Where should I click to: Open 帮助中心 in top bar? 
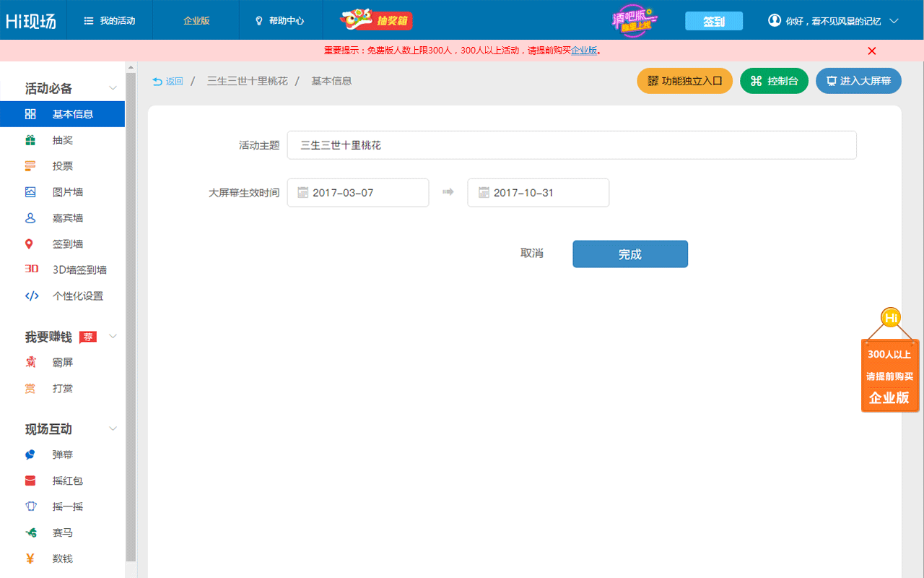(x=280, y=21)
